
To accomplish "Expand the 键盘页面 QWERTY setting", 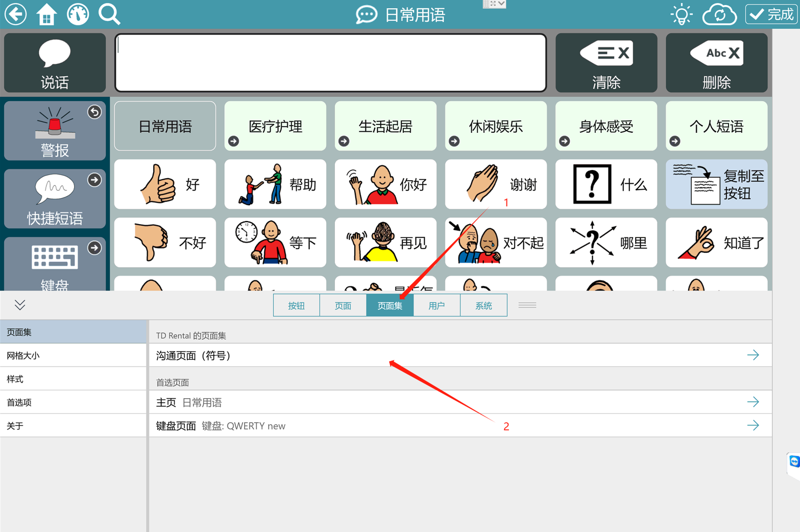I will pyautogui.click(x=753, y=426).
